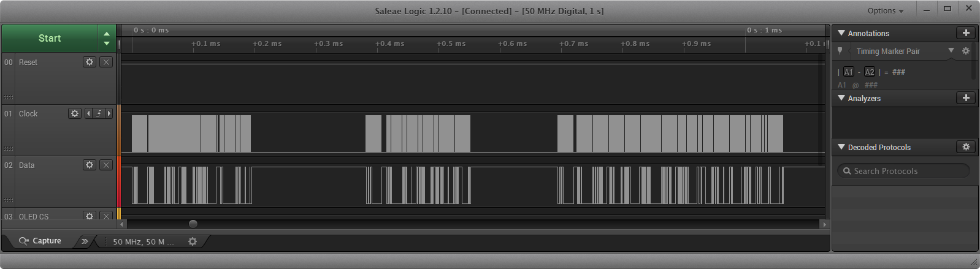This screenshot has height=269, width=980.
Task: Open Decoded Protocols settings gear
Action: click(x=966, y=147)
